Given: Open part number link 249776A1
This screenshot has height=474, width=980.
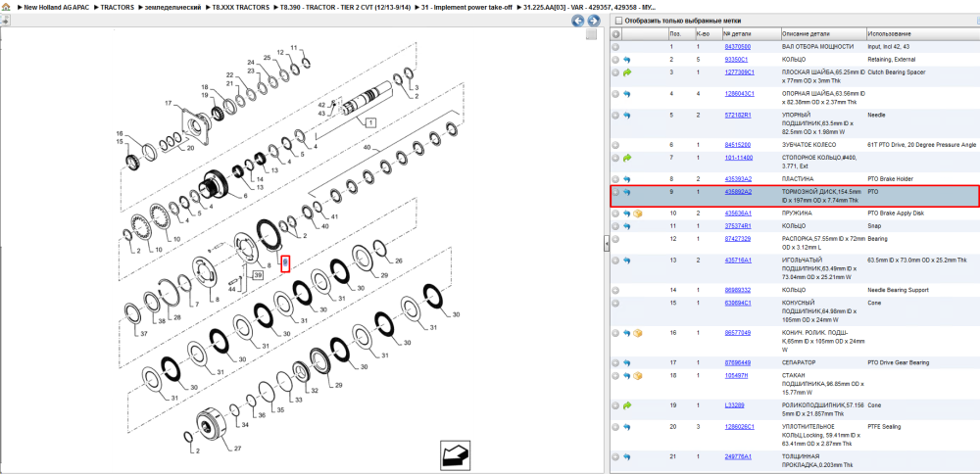Looking at the screenshot, I should 738,457.
